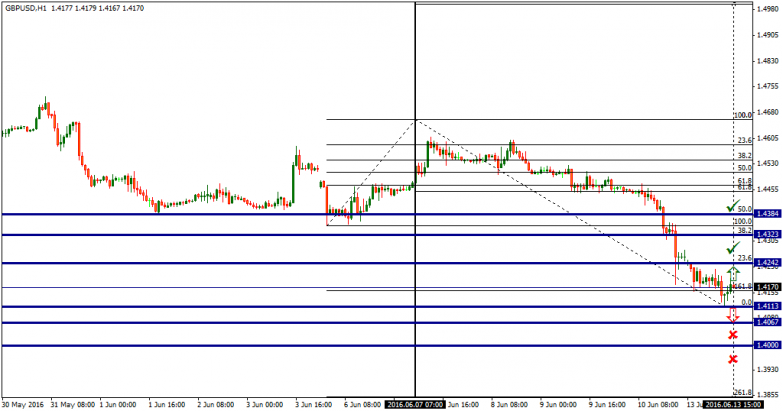Select the 1.4000 price level label

pos(767,345)
